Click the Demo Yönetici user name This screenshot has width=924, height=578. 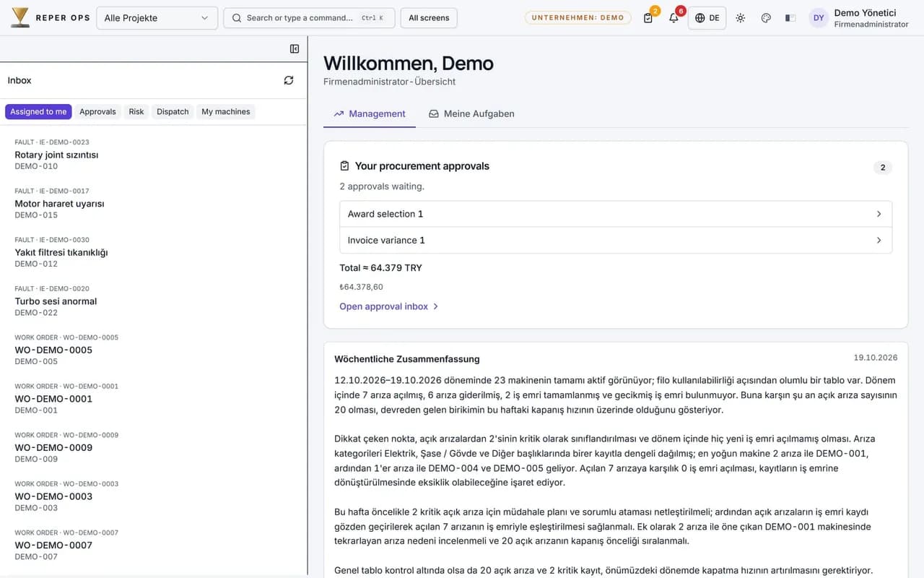click(x=865, y=12)
